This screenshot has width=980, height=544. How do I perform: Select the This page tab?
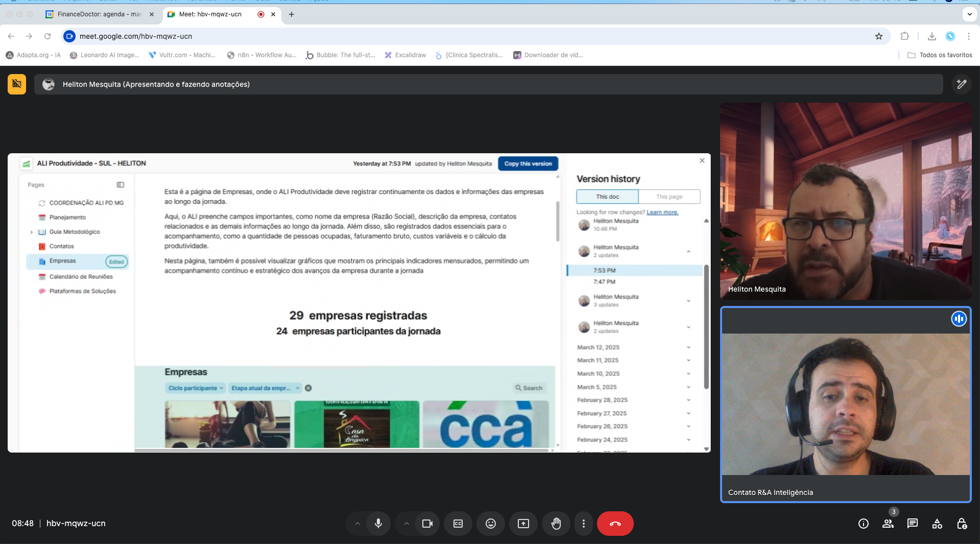pos(669,197)
